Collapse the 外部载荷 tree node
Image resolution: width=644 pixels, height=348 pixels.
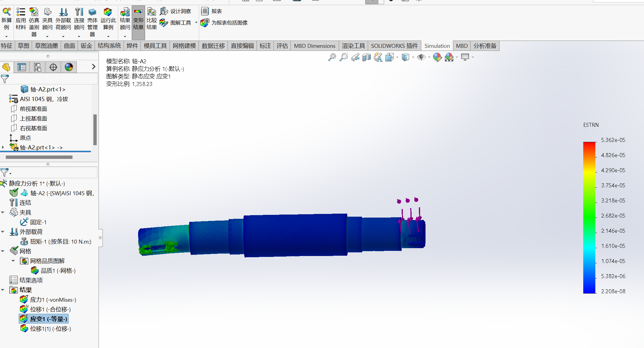coord(3,232)
